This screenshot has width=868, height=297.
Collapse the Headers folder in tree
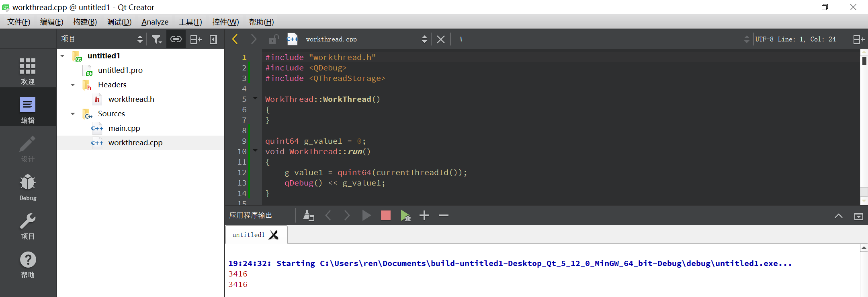tap(73, 85)
